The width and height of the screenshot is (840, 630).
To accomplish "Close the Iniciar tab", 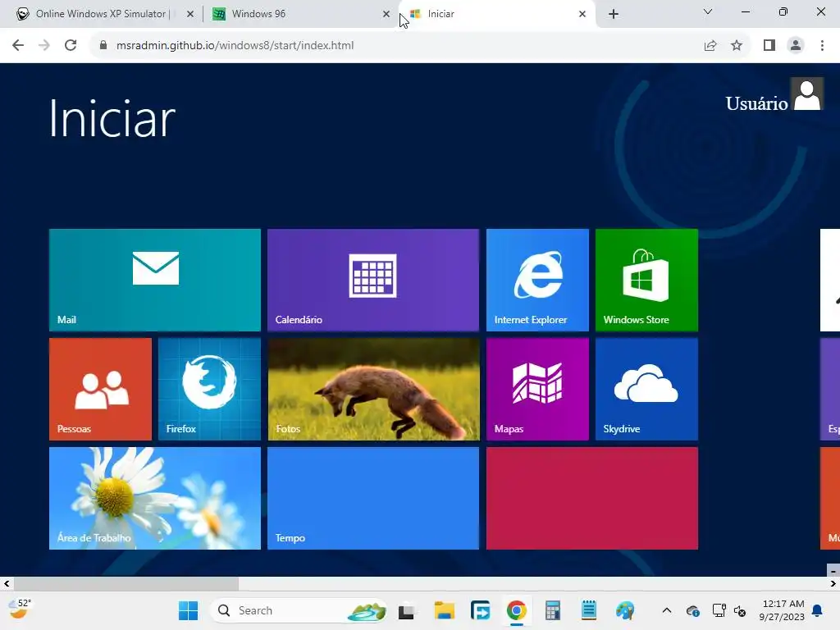I will [582, 14].
